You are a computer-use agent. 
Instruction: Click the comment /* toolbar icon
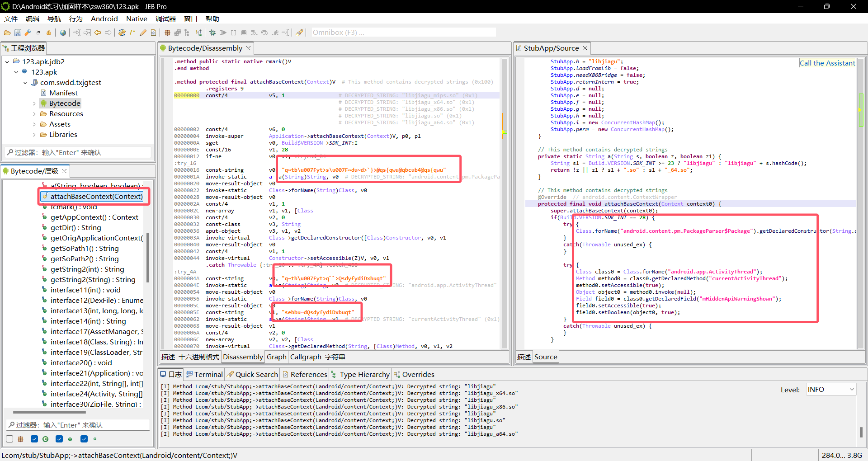tap(132, 33)
